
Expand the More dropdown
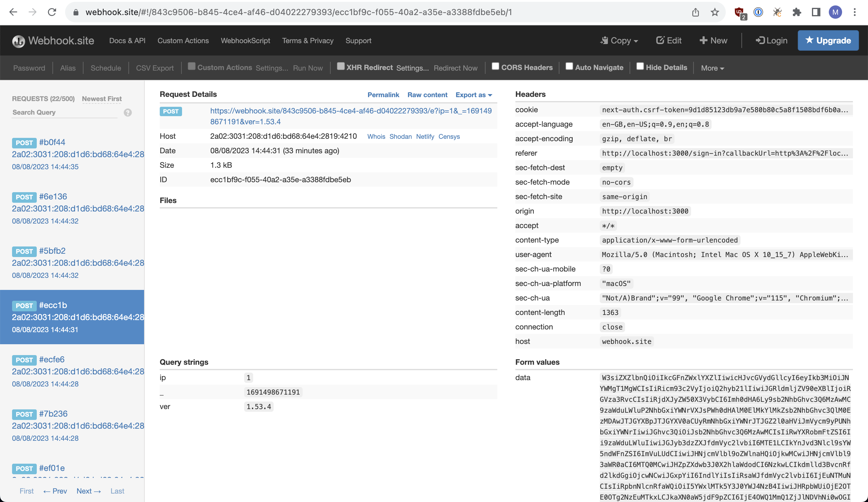coord(712,68)
